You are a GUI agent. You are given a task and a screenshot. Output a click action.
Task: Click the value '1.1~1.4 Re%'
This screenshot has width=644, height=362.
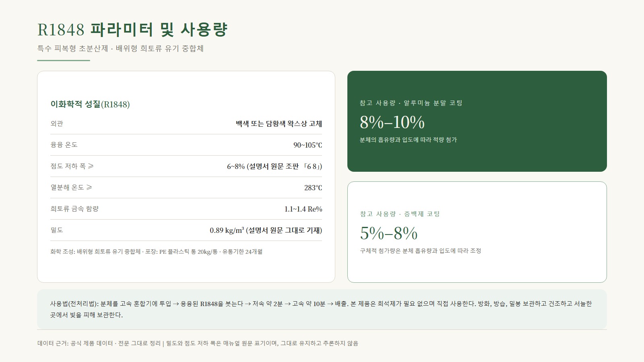[303, 209]
